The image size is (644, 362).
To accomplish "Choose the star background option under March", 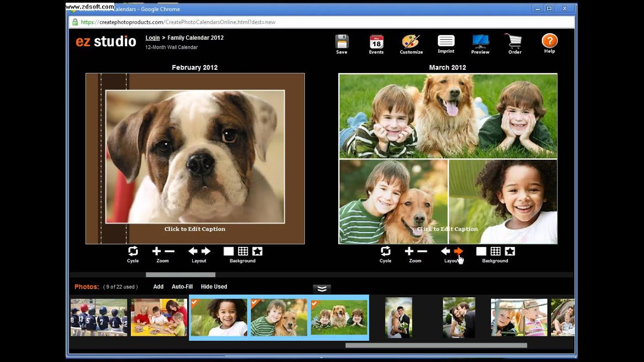I will tap(510, 251).
